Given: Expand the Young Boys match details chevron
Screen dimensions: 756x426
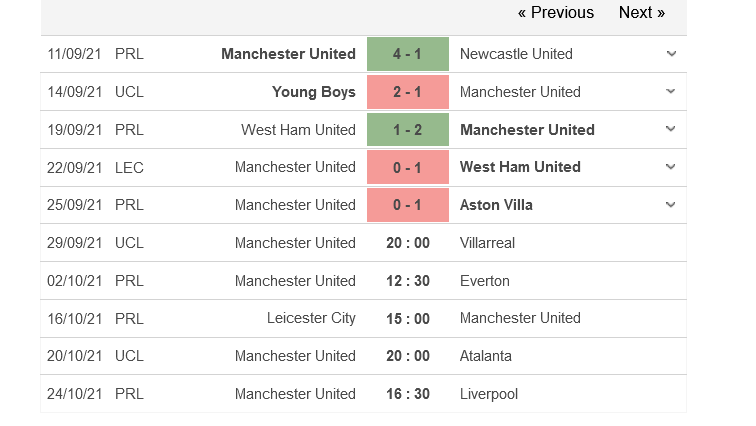Looking at the screenshot, I should [671, 91].
